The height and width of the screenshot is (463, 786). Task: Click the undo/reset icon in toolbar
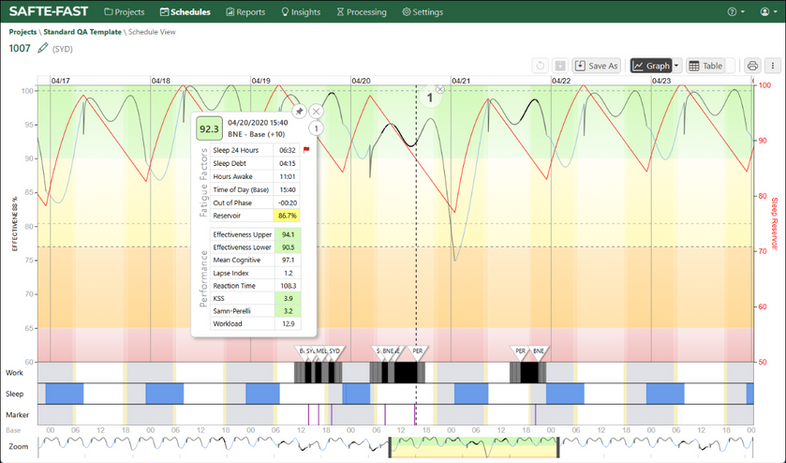(x=540, y=66)
